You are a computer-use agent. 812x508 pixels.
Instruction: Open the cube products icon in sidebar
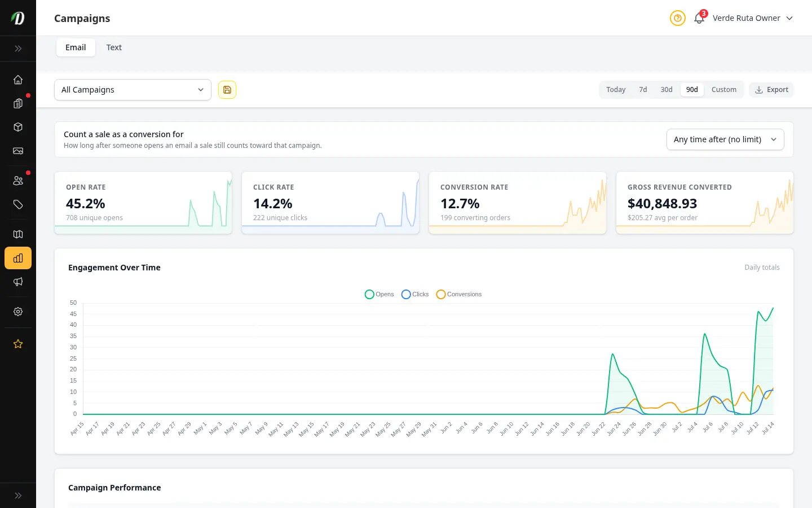18,127
